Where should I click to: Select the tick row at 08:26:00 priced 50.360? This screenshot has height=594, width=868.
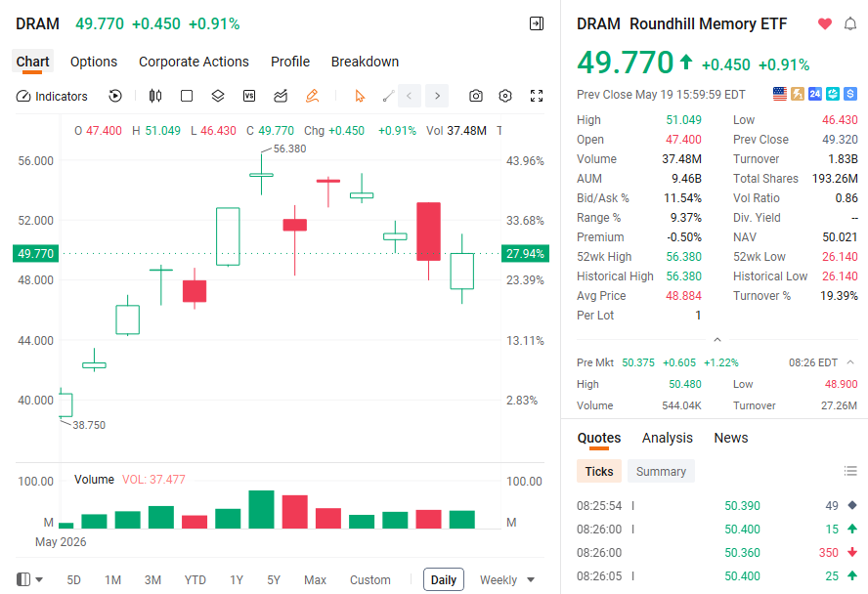coord(716,553)
